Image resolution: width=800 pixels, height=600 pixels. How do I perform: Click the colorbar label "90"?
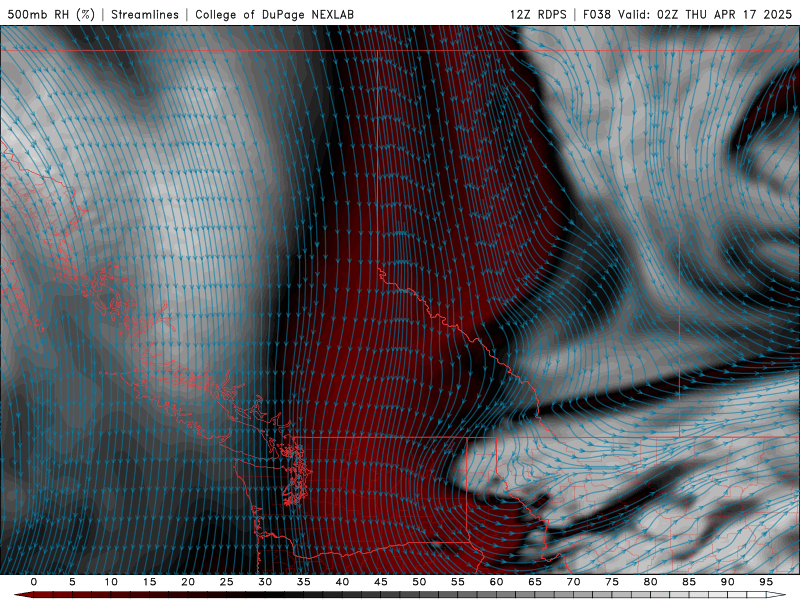(x=727, y=582)
